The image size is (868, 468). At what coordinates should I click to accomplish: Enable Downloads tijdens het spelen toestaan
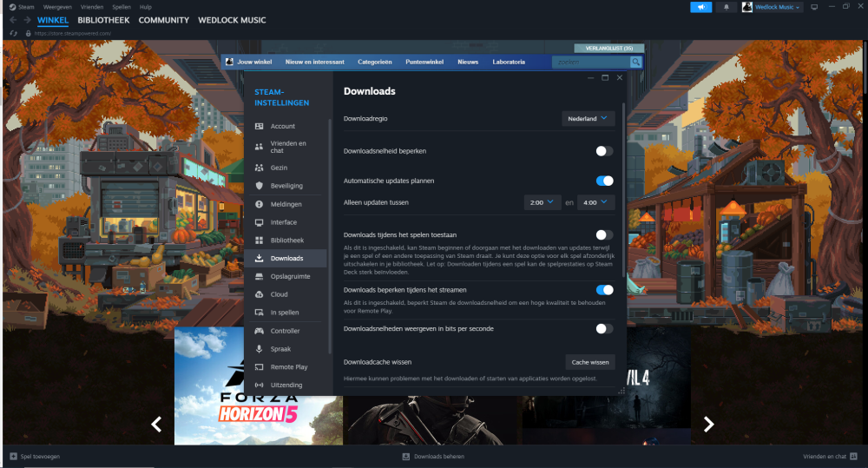click(604, 234)
